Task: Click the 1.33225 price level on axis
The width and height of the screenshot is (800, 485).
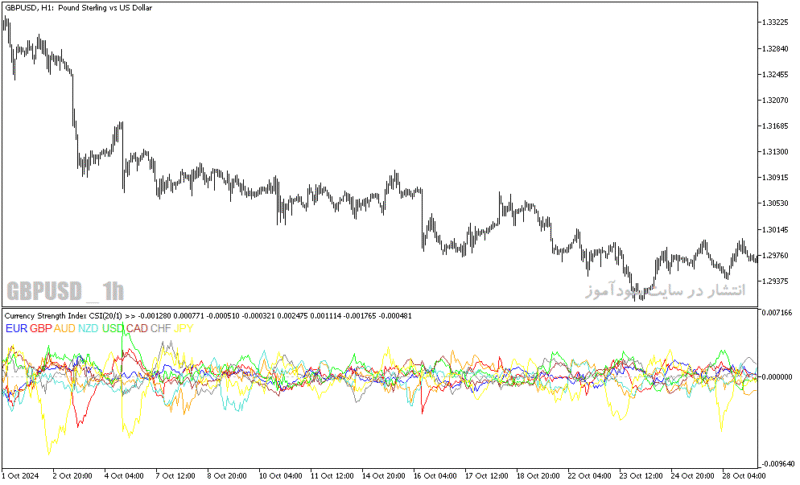Action: [775, 22]
